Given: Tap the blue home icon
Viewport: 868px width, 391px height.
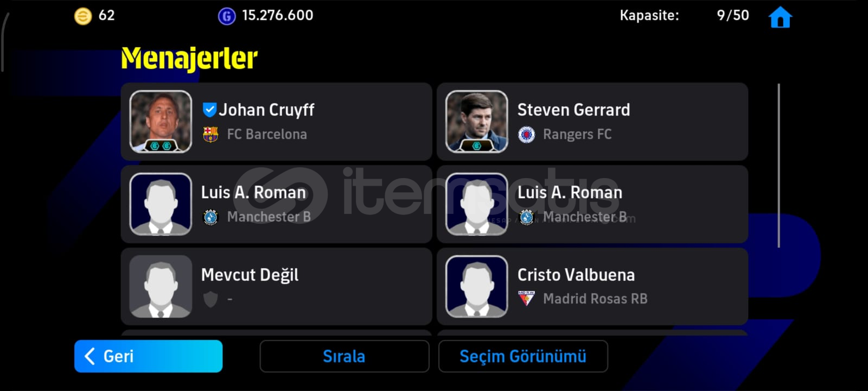Looking at the screenshot, I should 780,16.
